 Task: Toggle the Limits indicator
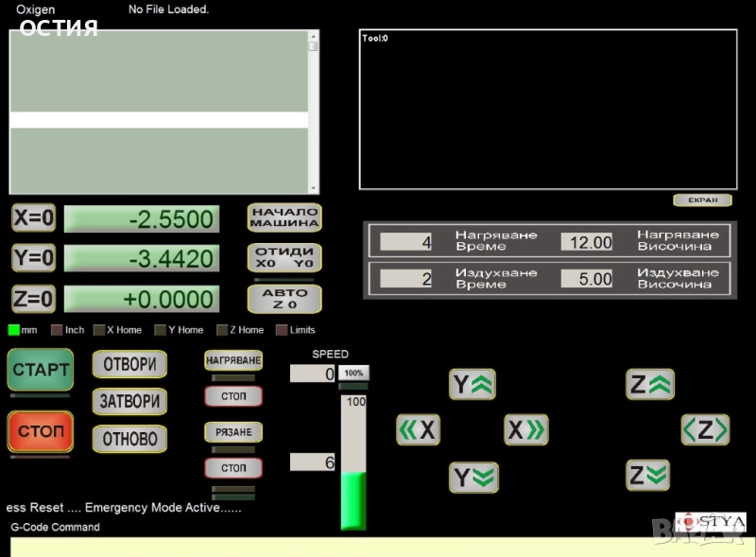(282, 330)
